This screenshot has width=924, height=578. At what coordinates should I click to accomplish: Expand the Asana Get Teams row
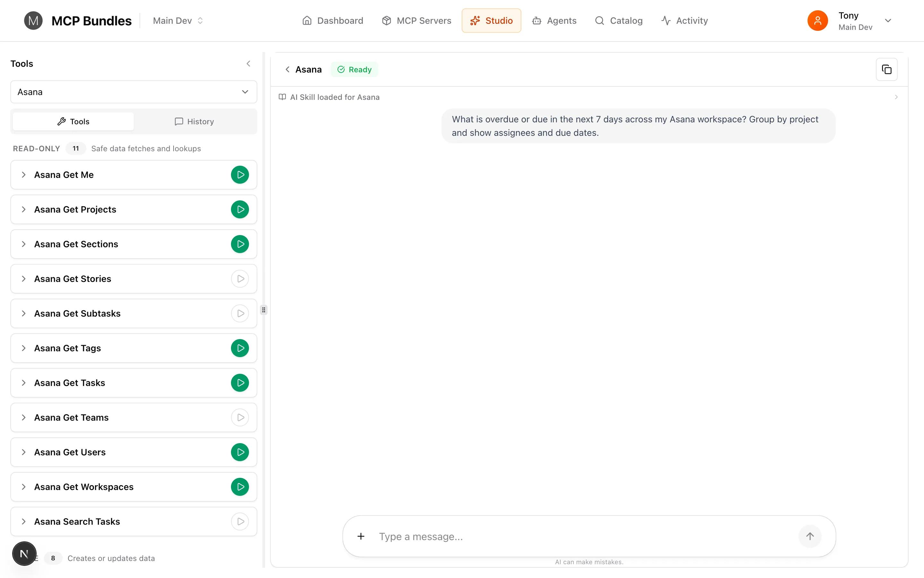(24, 417)
